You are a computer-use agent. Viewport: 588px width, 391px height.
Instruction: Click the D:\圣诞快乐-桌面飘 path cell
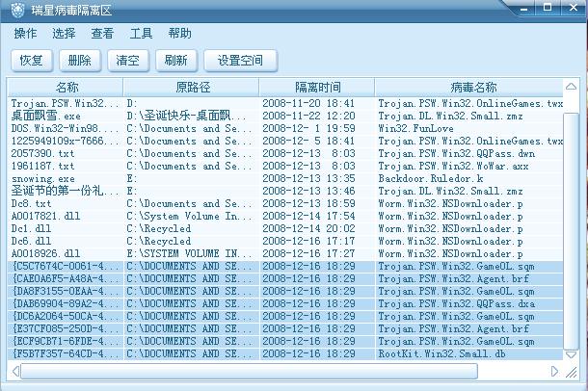pyautogui.click(x=186, y=116)
